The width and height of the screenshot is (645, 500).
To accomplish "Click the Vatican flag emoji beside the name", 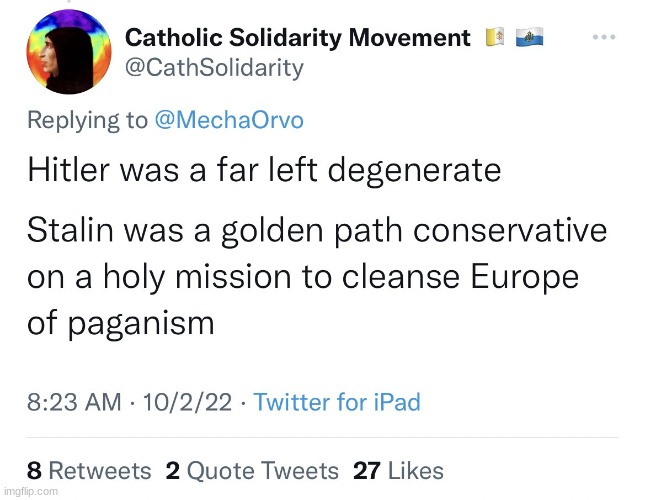I will coord(493,39).
